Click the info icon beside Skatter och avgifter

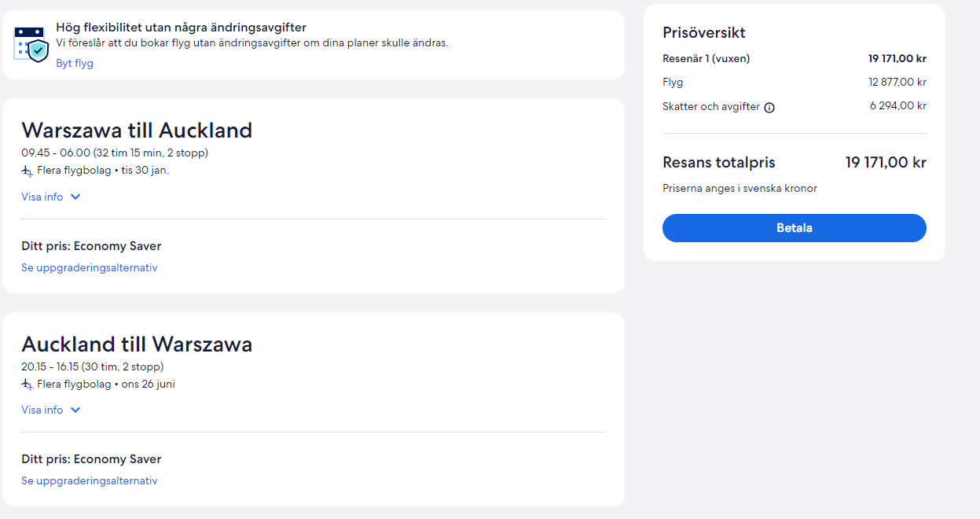coord(769,108)
